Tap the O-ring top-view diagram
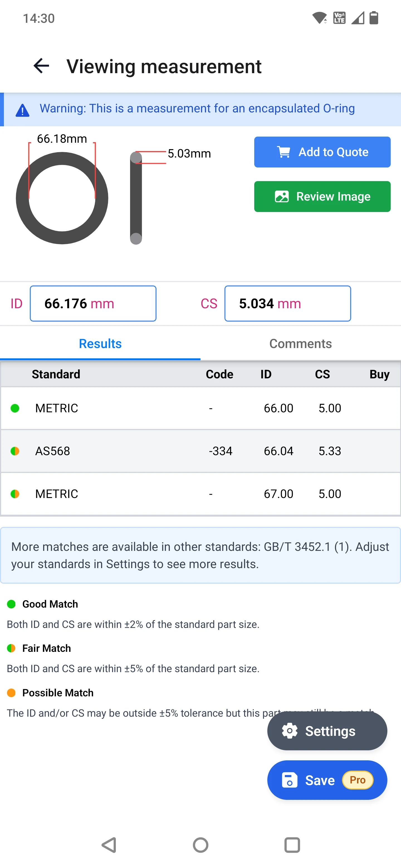 [x=62, y=198]
